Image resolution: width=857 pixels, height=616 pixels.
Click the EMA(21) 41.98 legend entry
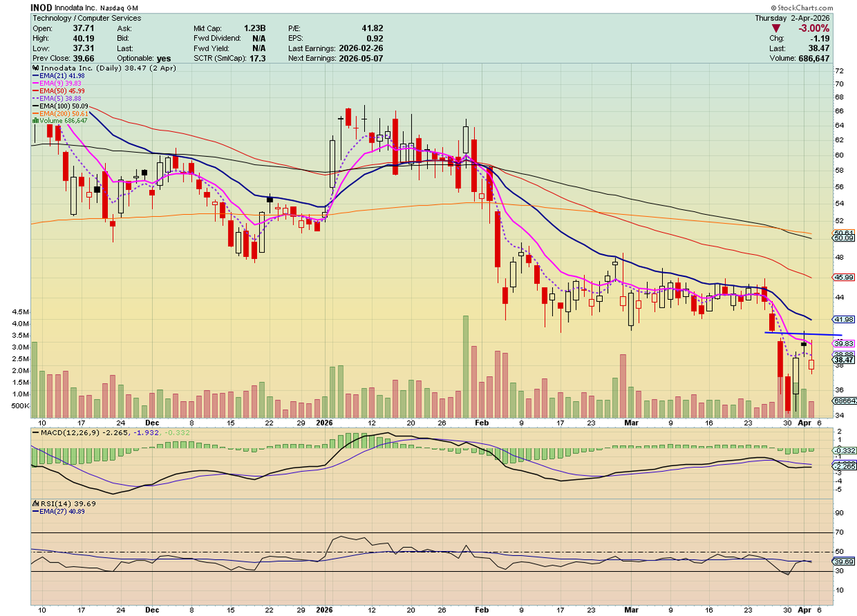tap(59, 76)
